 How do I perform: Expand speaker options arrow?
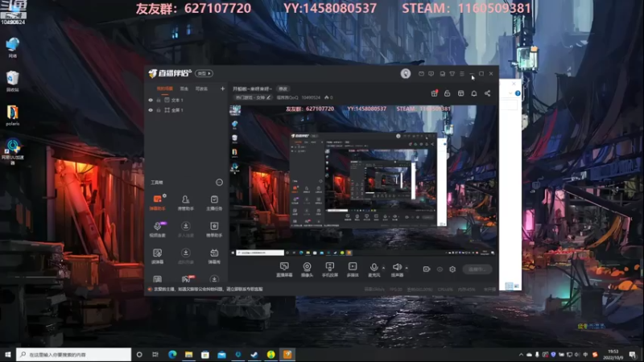(407, 268)
